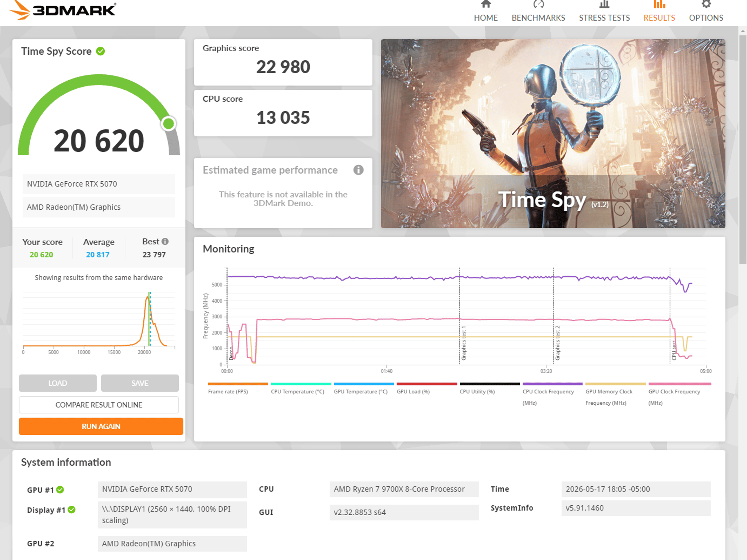Image resolution: width=747 pixels, height=560 pixels.
Task: Toggle the CPU Clock Frequency legend swatch
Action: (x=553, y=384)
